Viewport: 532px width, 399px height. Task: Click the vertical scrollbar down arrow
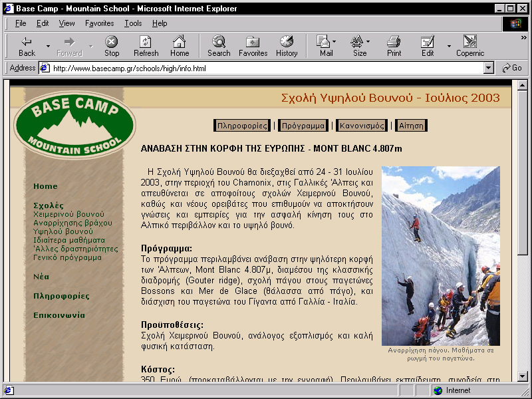pos(523,376)
